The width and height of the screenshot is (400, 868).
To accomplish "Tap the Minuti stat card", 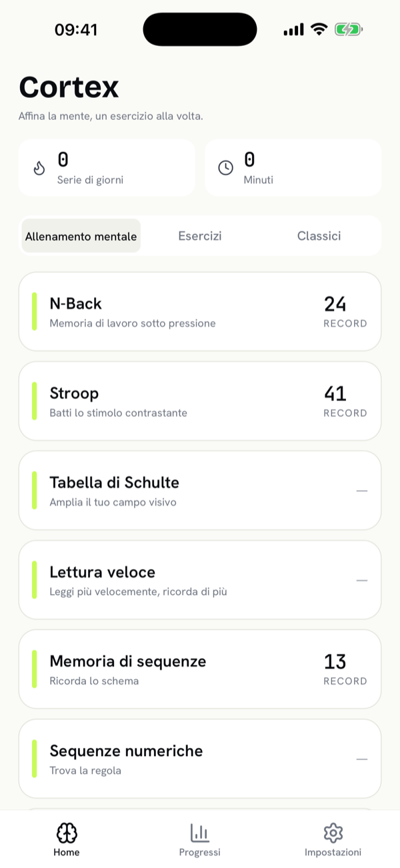I will (x=293, y=168).
